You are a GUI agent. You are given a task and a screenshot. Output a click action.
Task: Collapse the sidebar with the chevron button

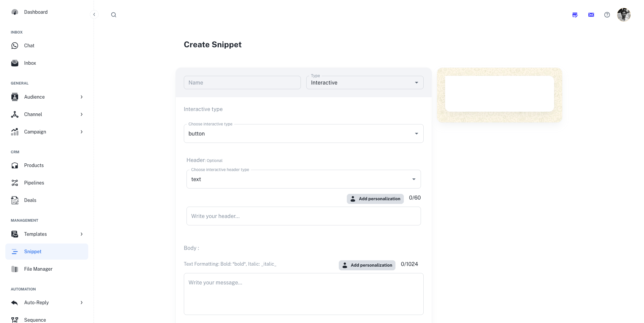coord(94,14)
